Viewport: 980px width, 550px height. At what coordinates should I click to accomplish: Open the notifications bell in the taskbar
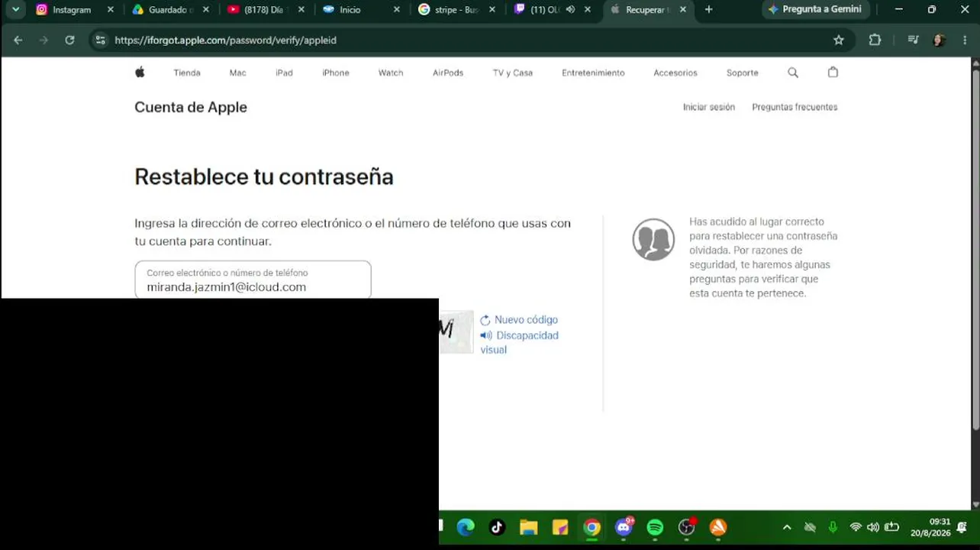[962, 527]
